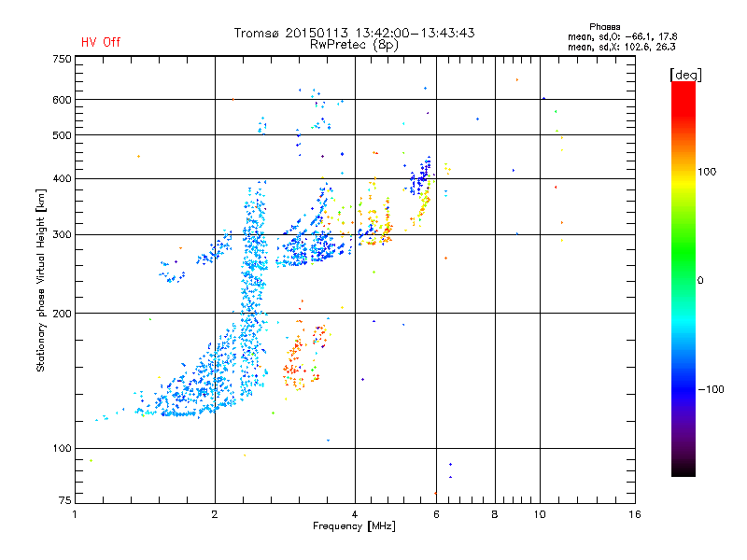This screenshot has height=560, width=747.
Task: Click the y-axis tick label '300'
Action: 62,235
